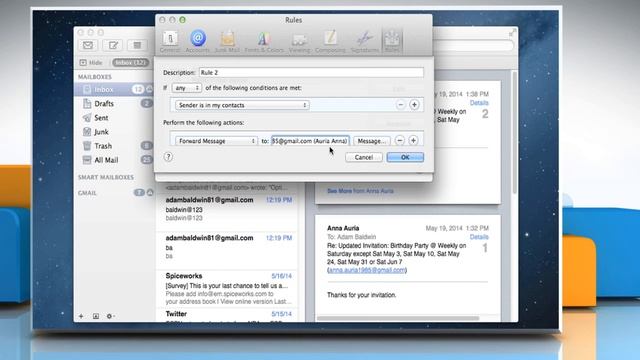The width and height of the screenshot is (640, 360).
Task: Click the message pane horizontal scrollbar
Action: tap(398, 318)
